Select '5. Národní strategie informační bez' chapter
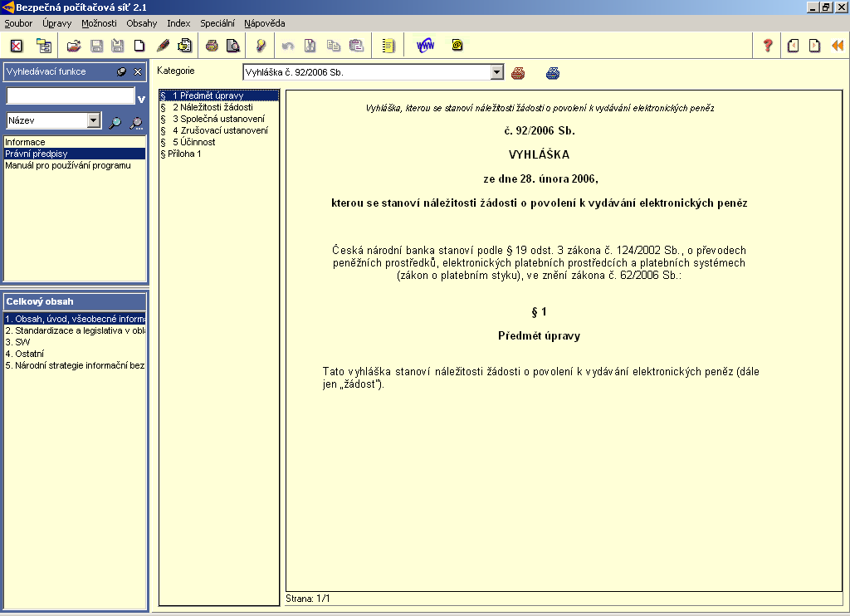This screenshot has height=616, width=850. pos(75,365)
